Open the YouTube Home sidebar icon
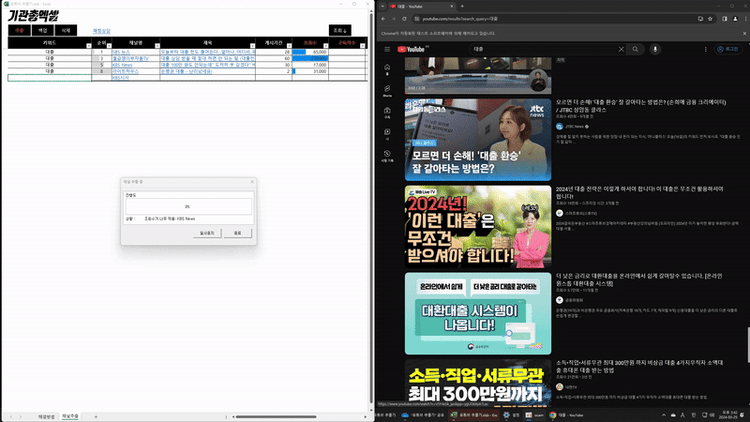The width and height of the screenshot is (750, 422). pyautogui.click(x=387, y=69)
